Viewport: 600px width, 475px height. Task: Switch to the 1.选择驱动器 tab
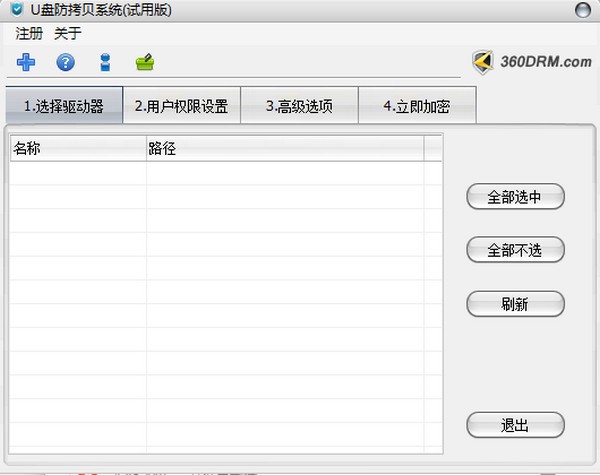pos(64,106)
